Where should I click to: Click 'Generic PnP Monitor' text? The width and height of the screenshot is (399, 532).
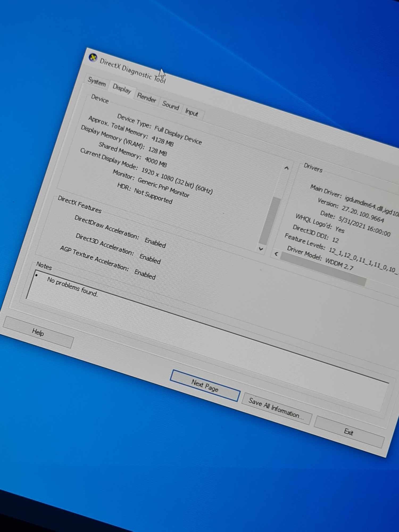[x=164, y=187]
